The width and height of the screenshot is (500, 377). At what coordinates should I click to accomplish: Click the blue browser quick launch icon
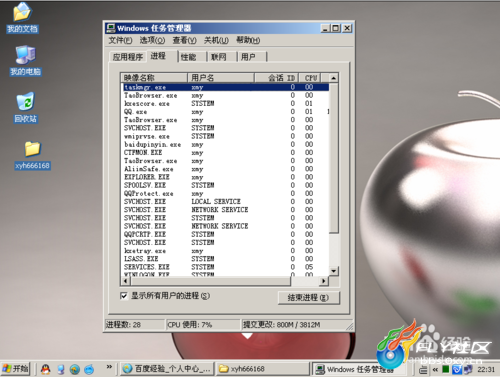[x=89, y=369]
